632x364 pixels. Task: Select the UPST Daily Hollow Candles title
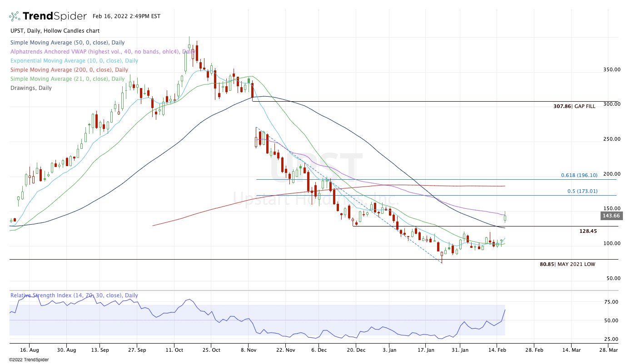click(x=55, y=31)
